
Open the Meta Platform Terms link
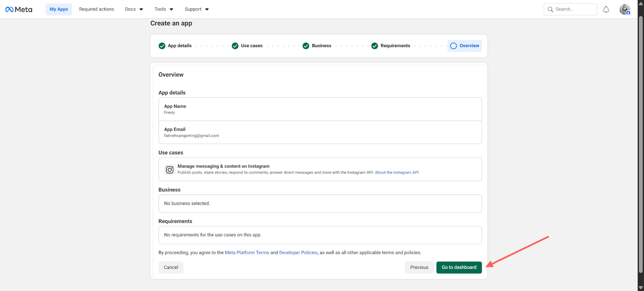247,253
